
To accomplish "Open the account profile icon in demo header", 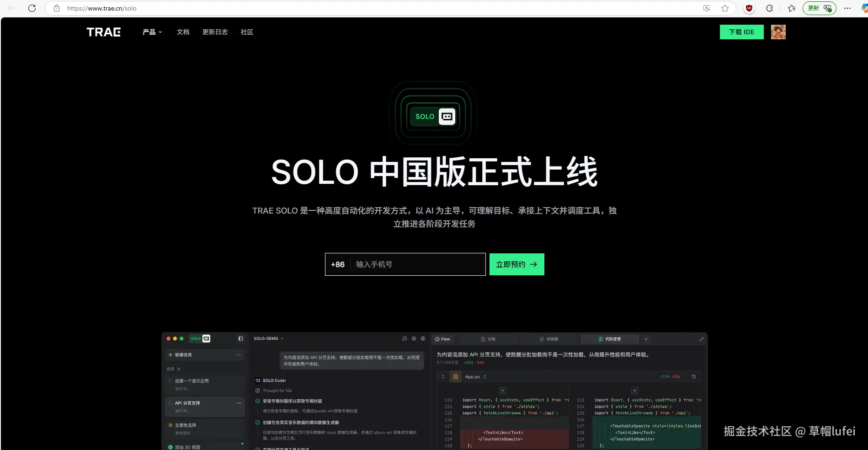I will pyautogui.click(x=423, y=339).
